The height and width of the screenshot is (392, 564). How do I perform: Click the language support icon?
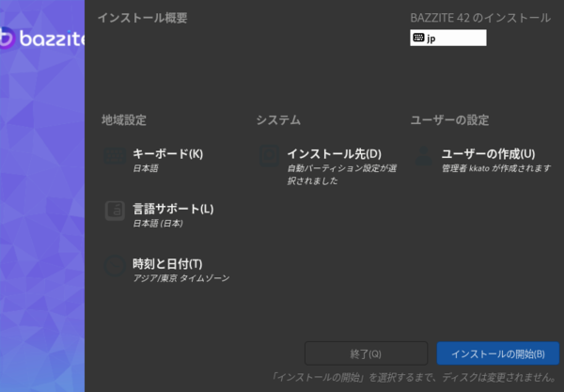tap(115, 211)
